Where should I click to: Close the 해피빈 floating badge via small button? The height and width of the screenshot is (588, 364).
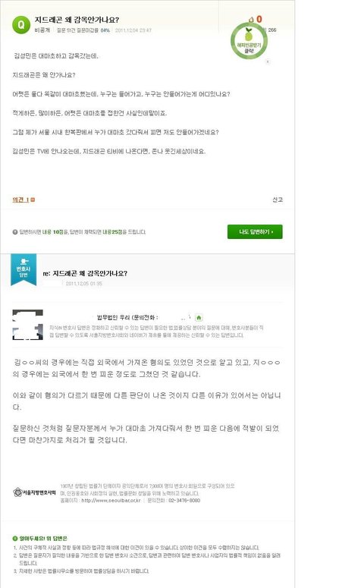tap(268, 61)
